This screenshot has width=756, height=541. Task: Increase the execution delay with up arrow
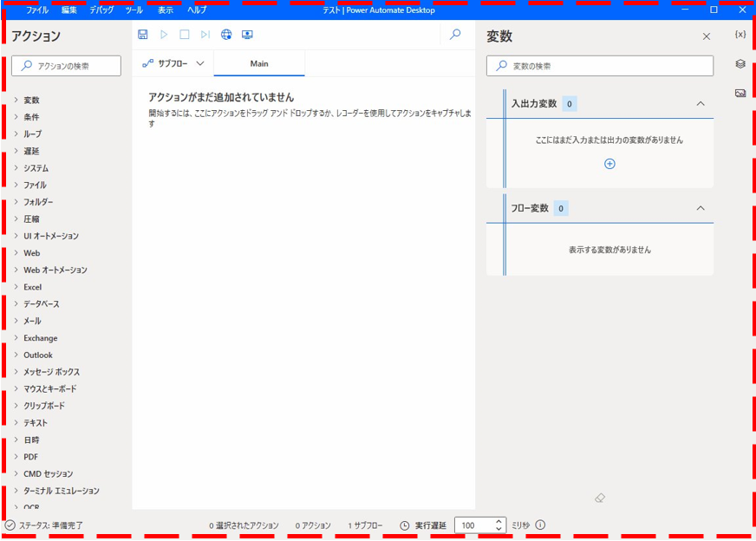499,521
